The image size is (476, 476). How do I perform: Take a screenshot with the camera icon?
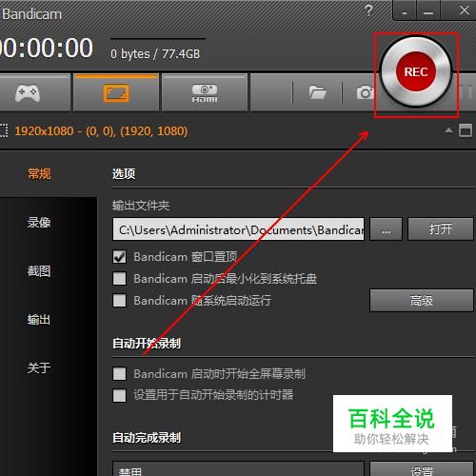pyautogui.click(x=365, y=92)
